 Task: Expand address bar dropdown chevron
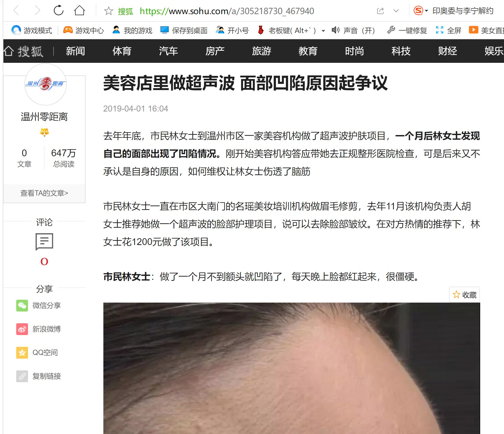click(x=396, y=11)
